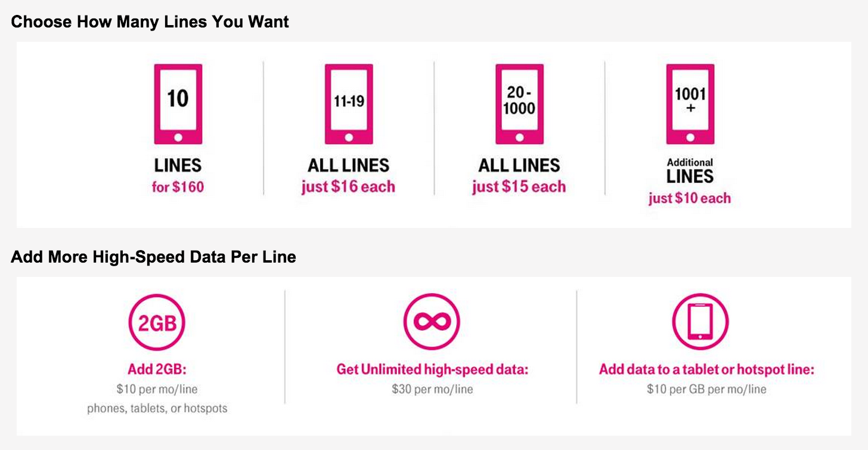This screenshot has width=868, height=450.
Task: Click the "Add 2GB:" label
Action: point(157,369)
